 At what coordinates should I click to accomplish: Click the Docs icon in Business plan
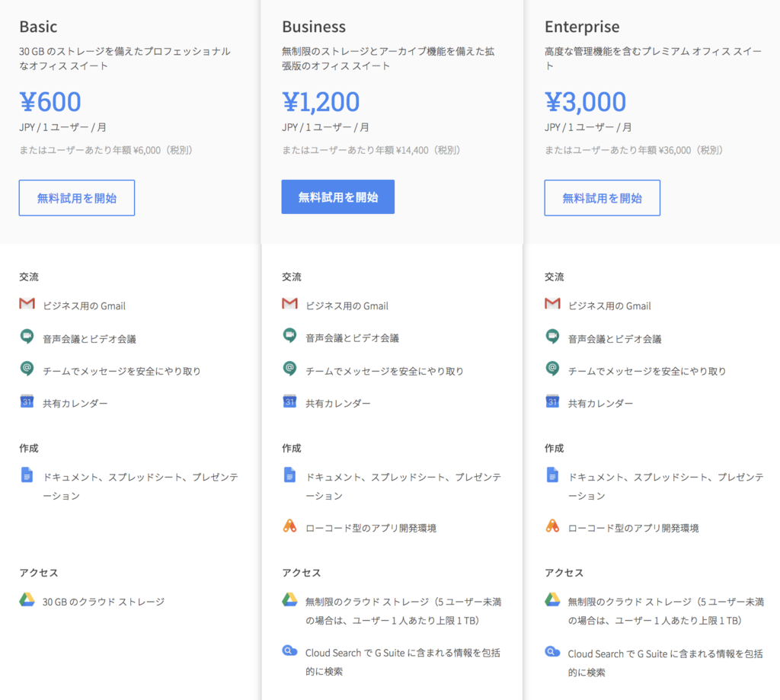click(289, 475)
